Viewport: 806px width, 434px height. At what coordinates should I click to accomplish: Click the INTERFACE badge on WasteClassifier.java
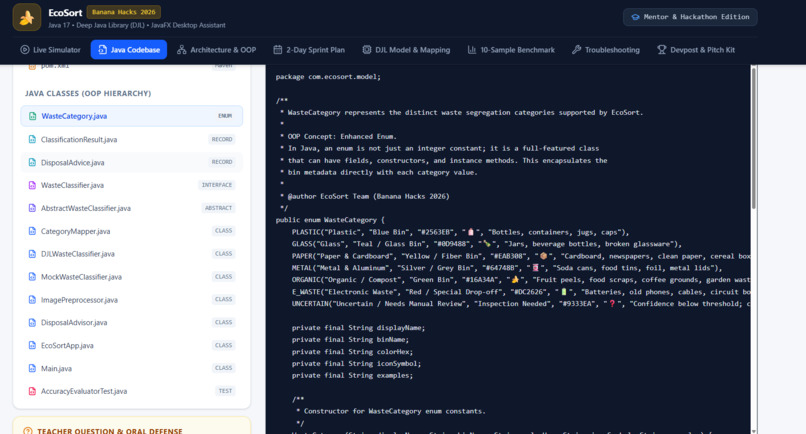tap(217, 185)
